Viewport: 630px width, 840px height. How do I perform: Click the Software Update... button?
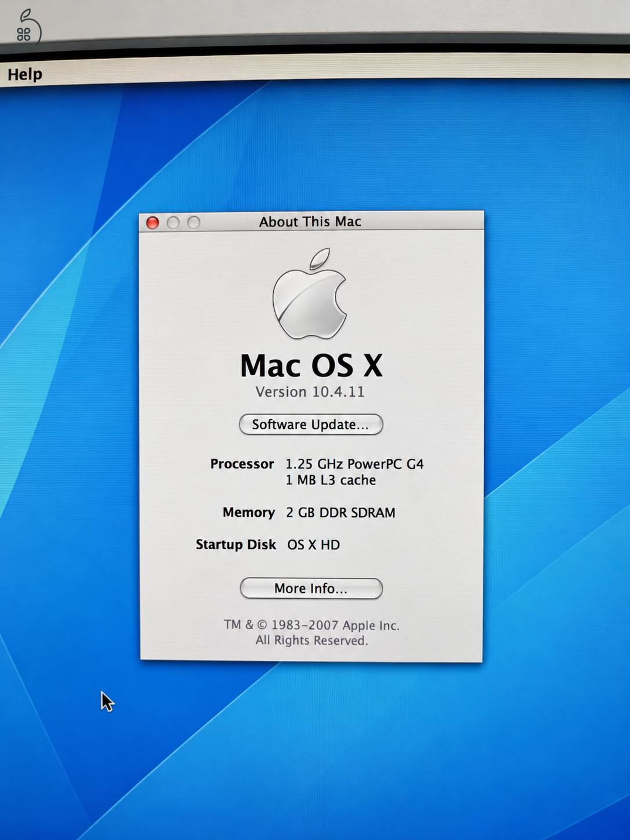pyautogui.click(x=311, y=424)
